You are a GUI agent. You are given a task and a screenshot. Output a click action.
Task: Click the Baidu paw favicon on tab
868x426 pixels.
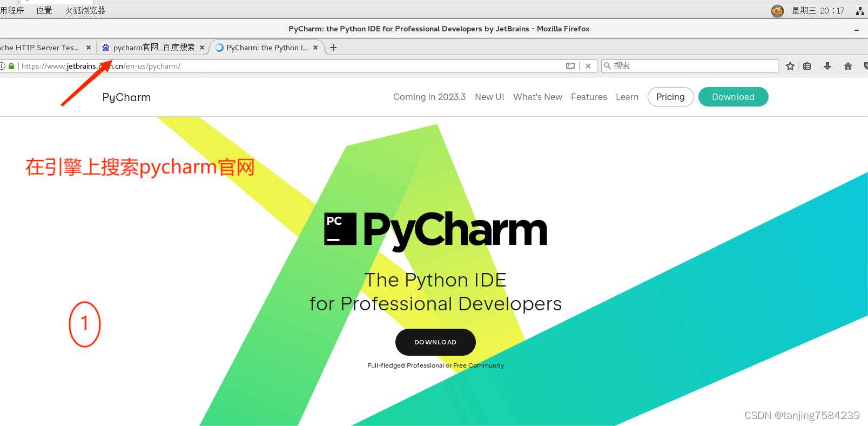pos(106,48)
